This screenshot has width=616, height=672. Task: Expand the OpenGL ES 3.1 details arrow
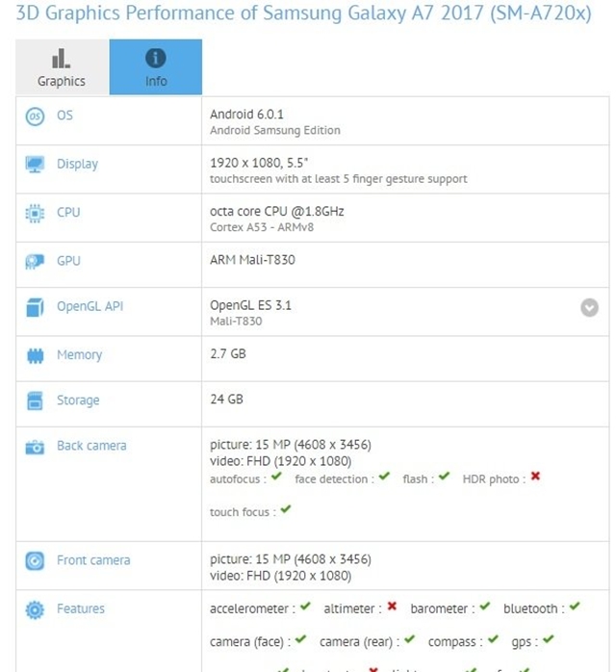(x=589, y=308)
